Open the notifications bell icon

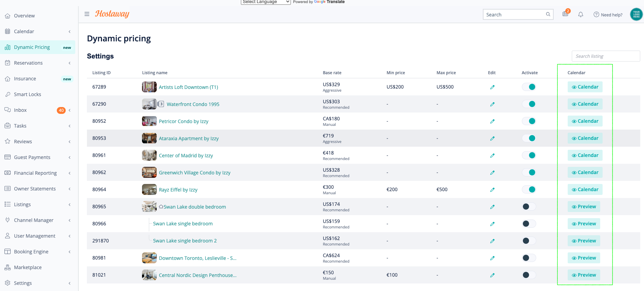(x=581, y=14)
